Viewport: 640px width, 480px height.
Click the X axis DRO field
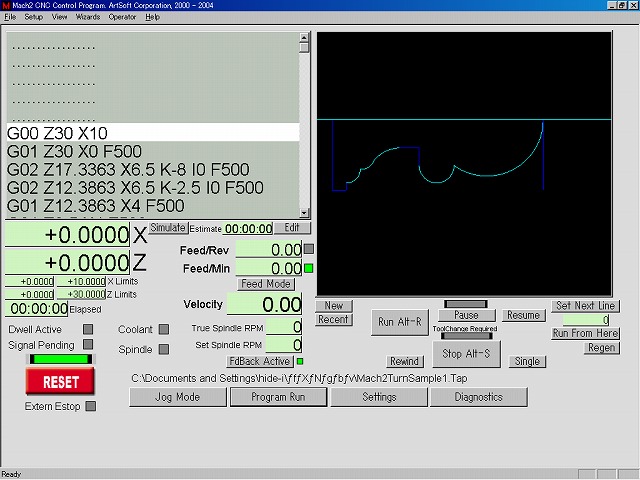[x=67, y=234]
